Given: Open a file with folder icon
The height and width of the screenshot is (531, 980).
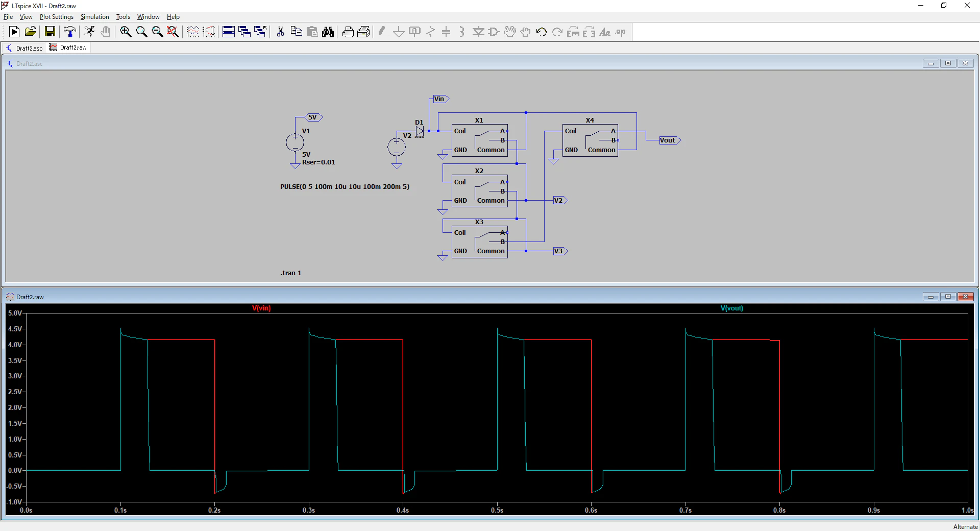Looking at the screenshot, I should [31, 32].
